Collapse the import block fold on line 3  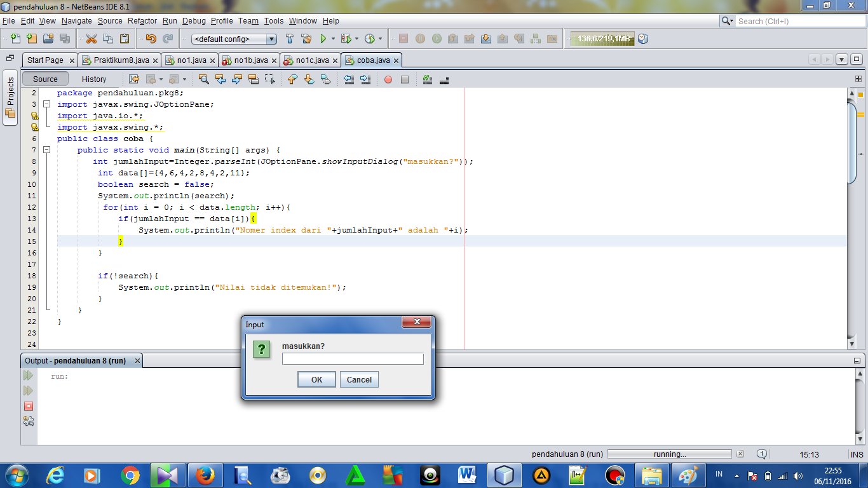pyautogui.click(x=46, y=104)
